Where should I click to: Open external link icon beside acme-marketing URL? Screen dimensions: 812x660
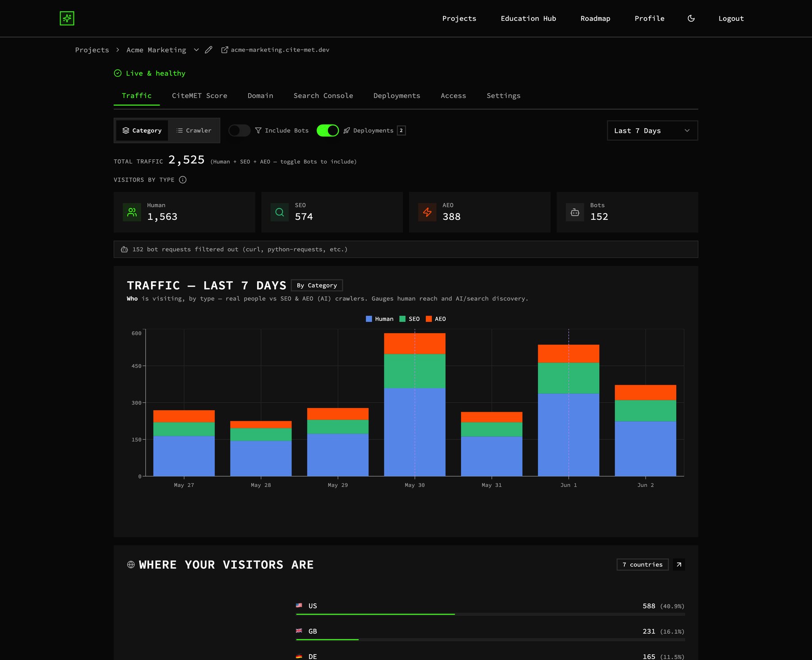pos(224,50)
